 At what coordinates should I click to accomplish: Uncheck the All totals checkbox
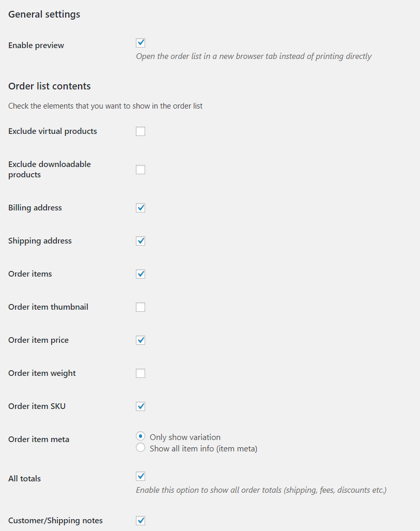[x=141, y=476]
